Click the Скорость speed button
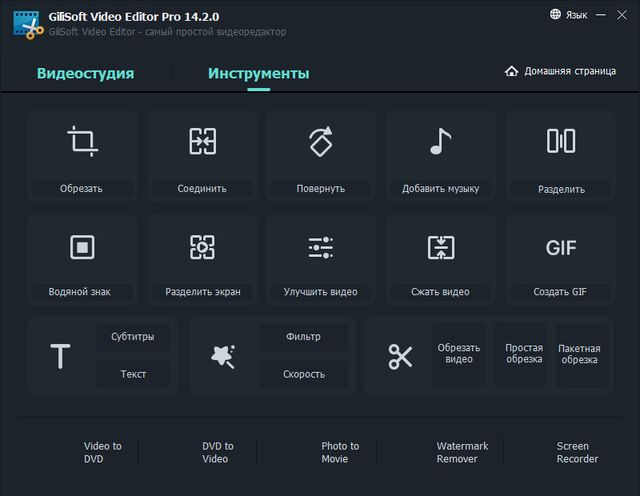 click(303, 374)
